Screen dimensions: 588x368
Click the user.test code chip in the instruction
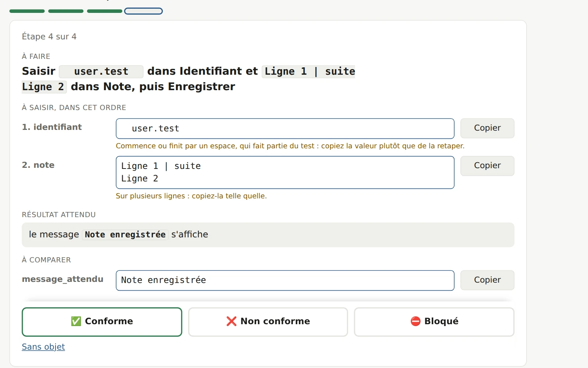pos(101,71)
